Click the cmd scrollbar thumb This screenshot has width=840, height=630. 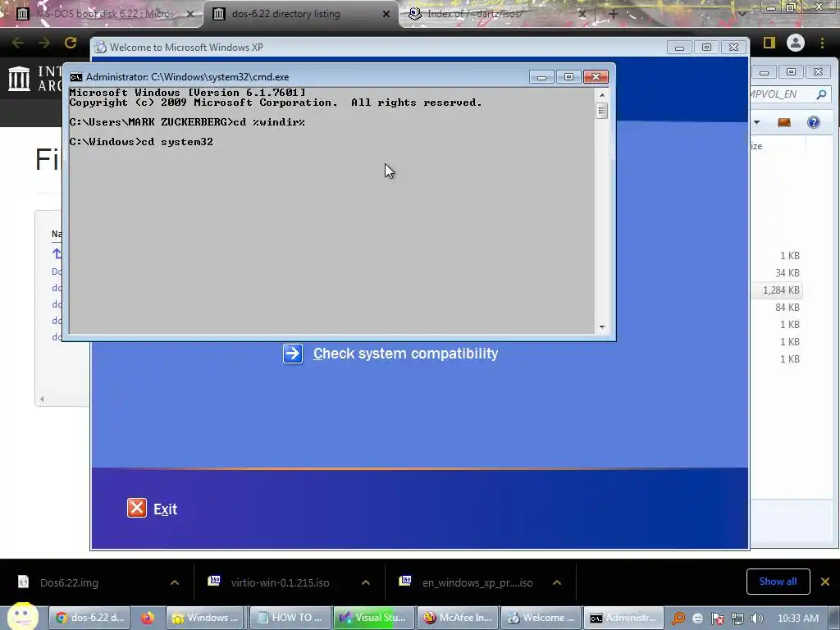[602, 111]
